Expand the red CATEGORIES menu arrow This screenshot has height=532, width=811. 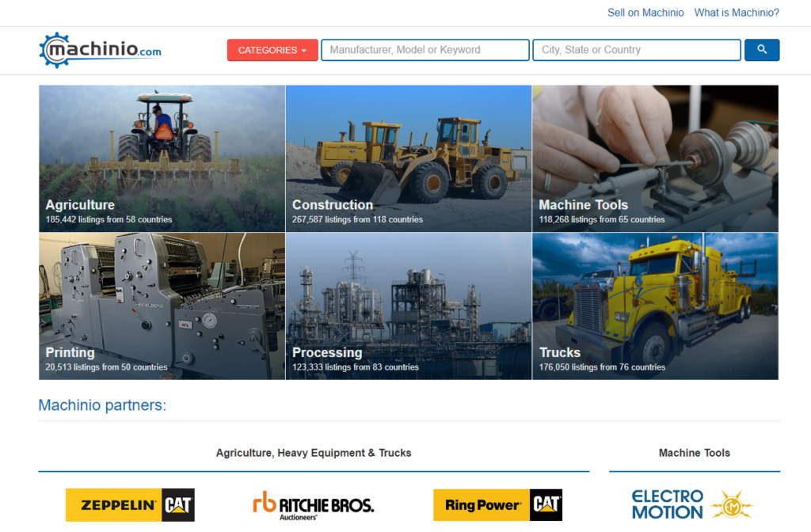(302, 49)
